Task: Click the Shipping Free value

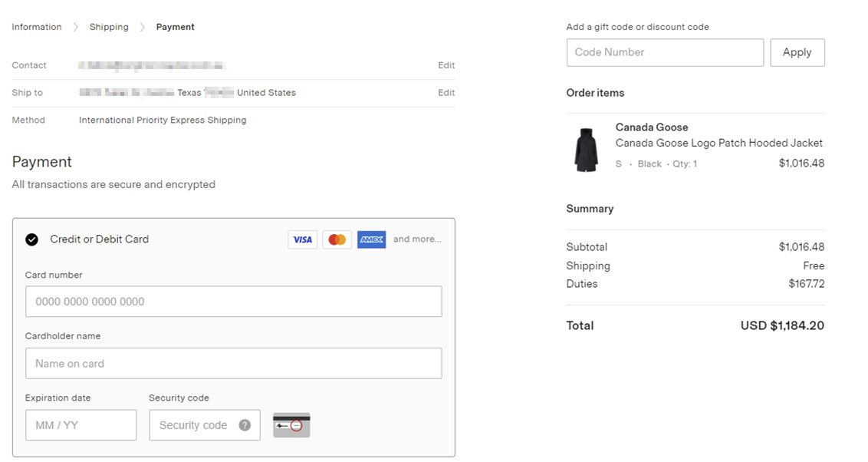Action: point(814,266)
